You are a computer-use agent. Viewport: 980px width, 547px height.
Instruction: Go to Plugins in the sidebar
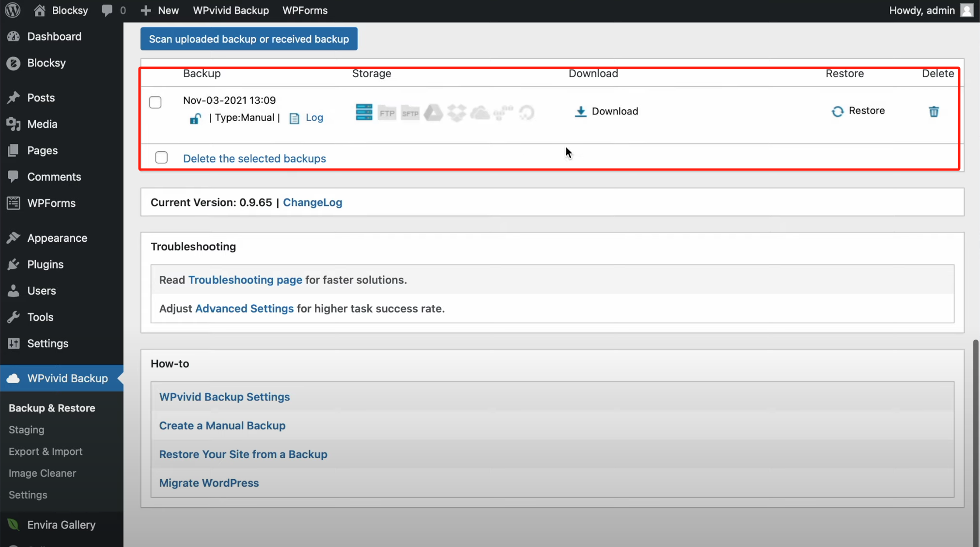pos(45,264)
